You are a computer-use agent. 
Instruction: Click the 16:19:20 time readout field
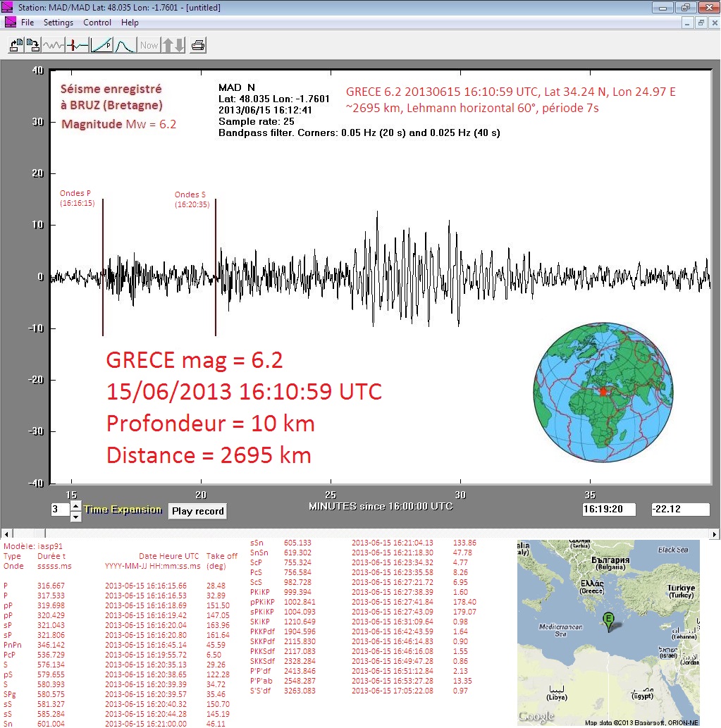[x=609, y=510]
